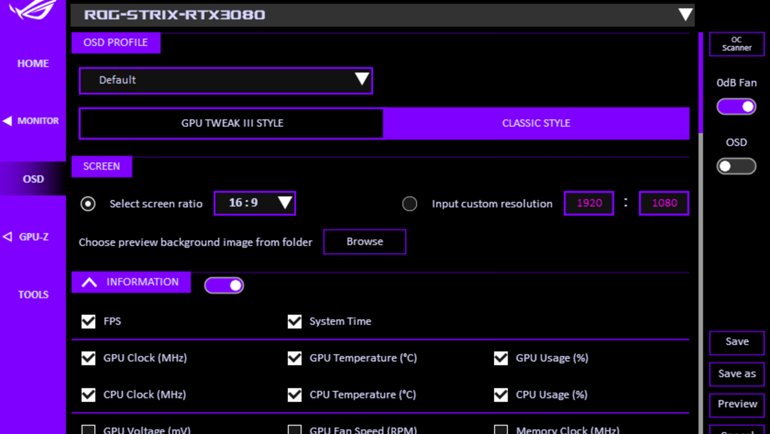Select the OSD sidebar item
Image resolution: width=770 pixels, height=434 pixels.
pyautogui.click(x=33, y=179)
